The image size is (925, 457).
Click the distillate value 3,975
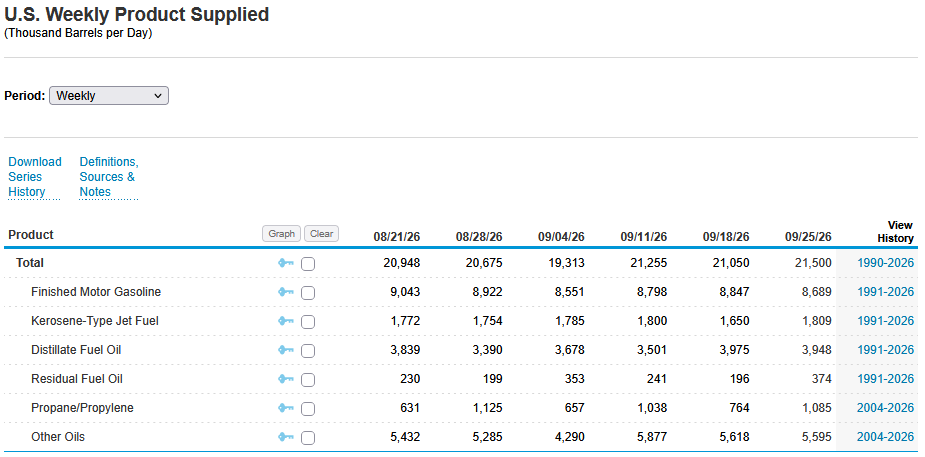coord(734,350)
